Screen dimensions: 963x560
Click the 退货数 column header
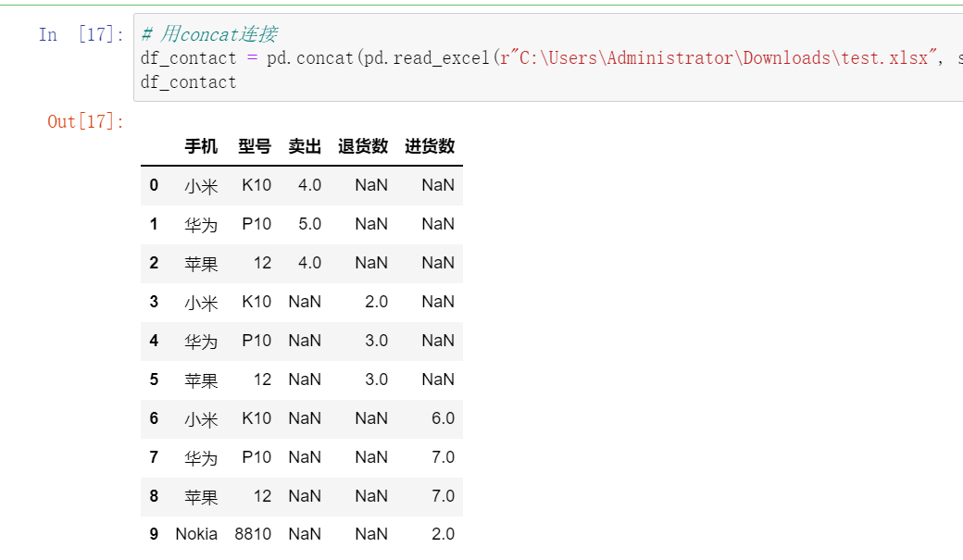[363, 146]
